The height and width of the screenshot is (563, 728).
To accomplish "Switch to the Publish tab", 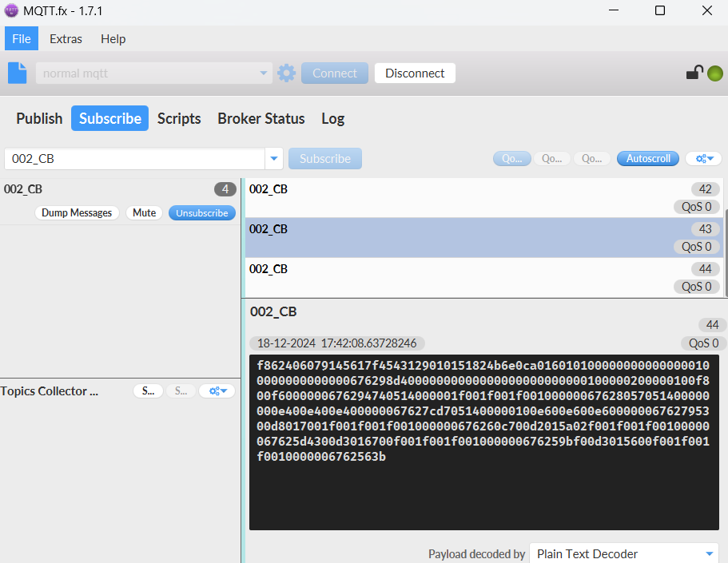I will coord(39,118).
